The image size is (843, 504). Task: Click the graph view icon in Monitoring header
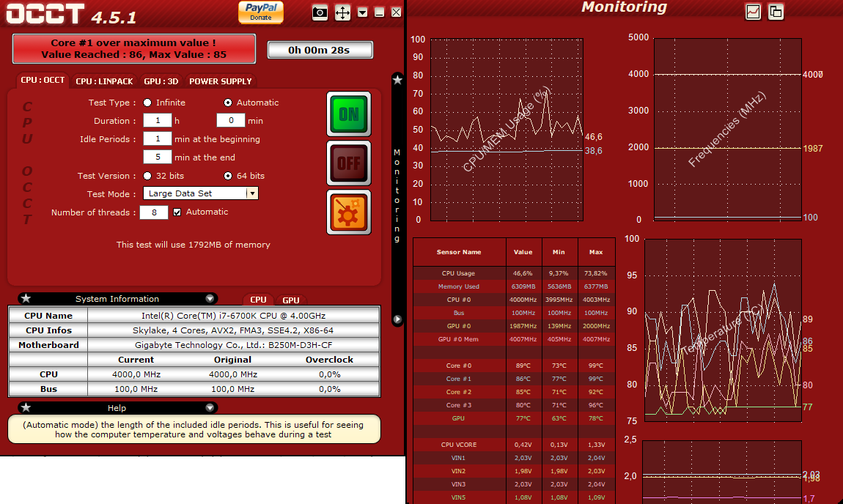(754, 11)
